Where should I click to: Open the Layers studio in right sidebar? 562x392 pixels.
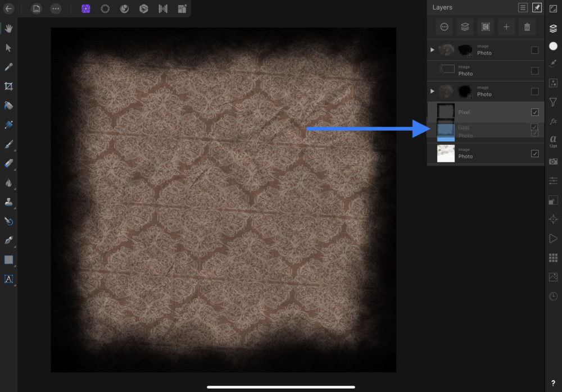click(x=553, y=28)
